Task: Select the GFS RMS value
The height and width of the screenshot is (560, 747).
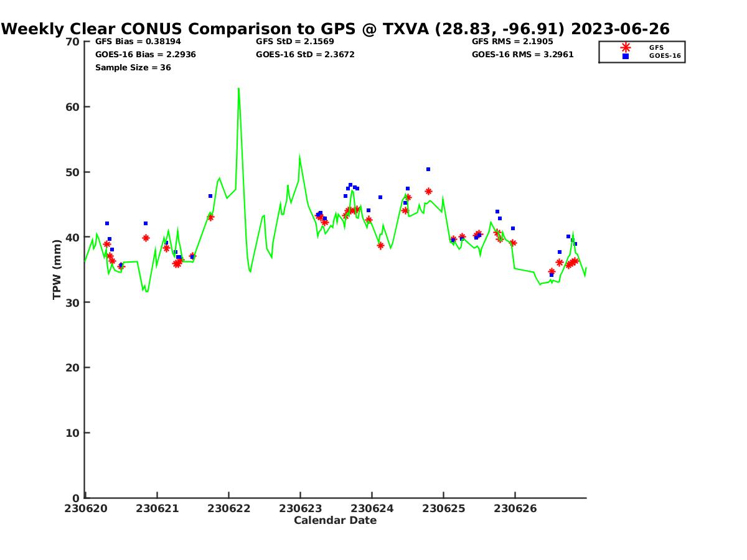Action: coord(512,42)
